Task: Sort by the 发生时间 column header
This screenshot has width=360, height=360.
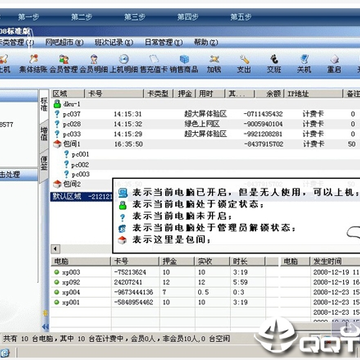Action: point(335,262)
